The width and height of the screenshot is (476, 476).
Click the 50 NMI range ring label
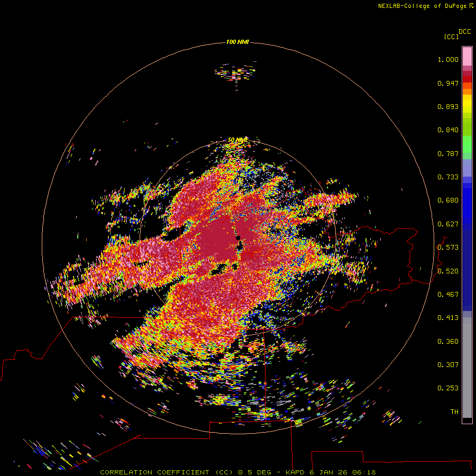coord(237,140)
